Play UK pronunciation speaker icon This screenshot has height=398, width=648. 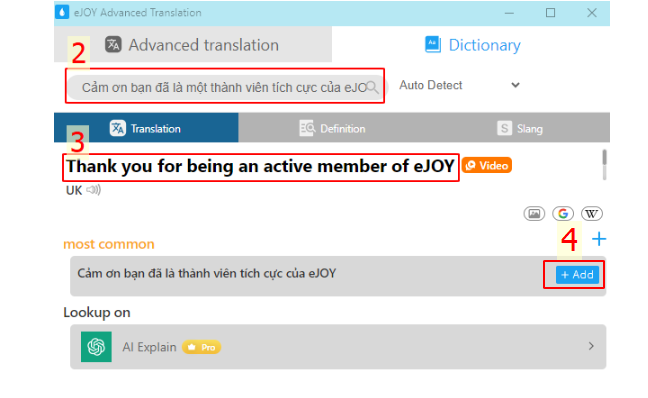click(93, 190)
